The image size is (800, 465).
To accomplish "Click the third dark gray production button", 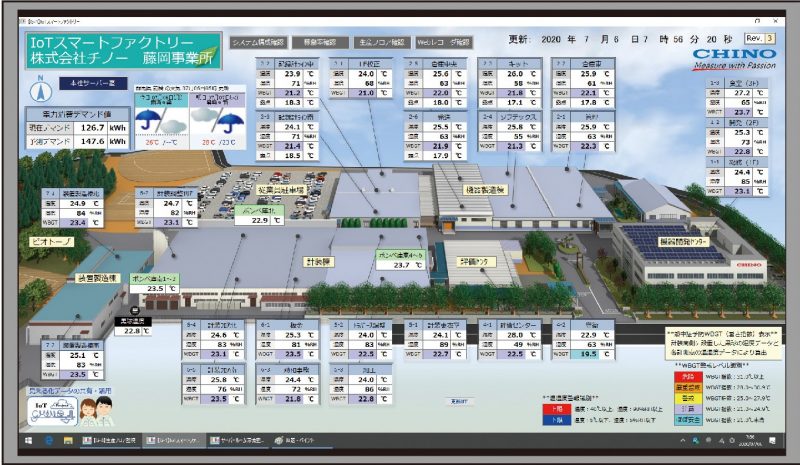I will [x=382, y=42].
